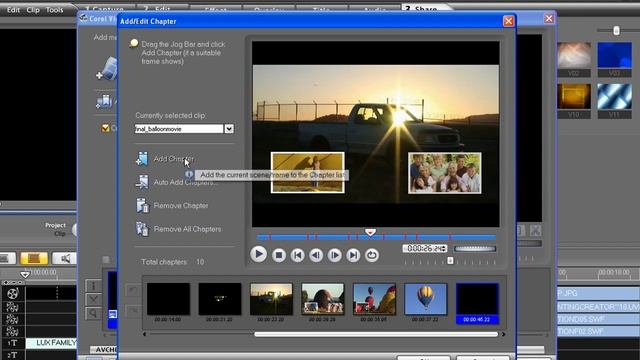The height and width of the screenshot is (360, 640).
Task: Close the Add/Edit Chapter dialog
Action: point(508,21)
